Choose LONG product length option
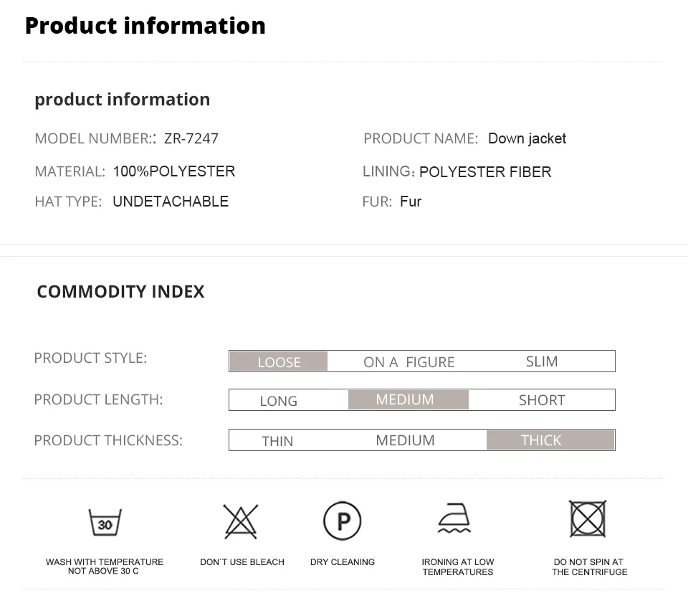This screenshot has height=616, width=688. (279, 401)
